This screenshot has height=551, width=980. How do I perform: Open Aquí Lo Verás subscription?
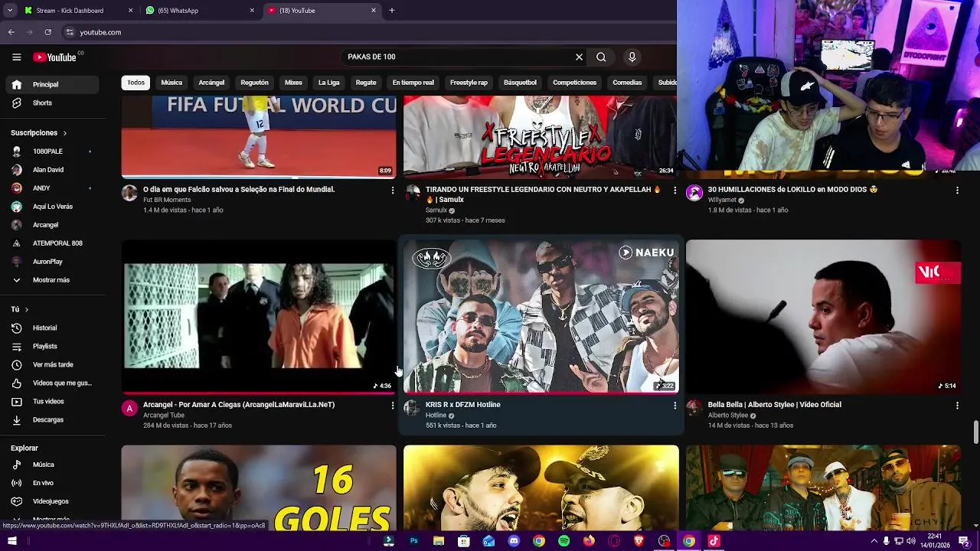(53, 207)
